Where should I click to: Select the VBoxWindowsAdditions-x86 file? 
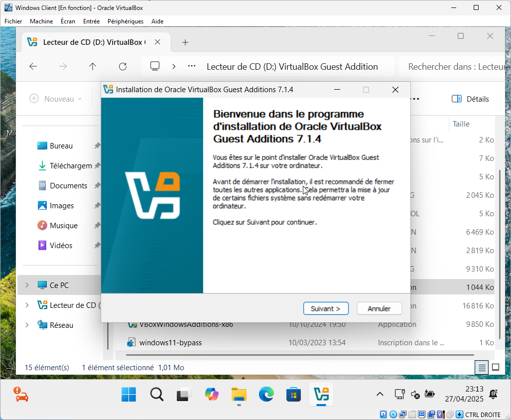coord(186,324)
